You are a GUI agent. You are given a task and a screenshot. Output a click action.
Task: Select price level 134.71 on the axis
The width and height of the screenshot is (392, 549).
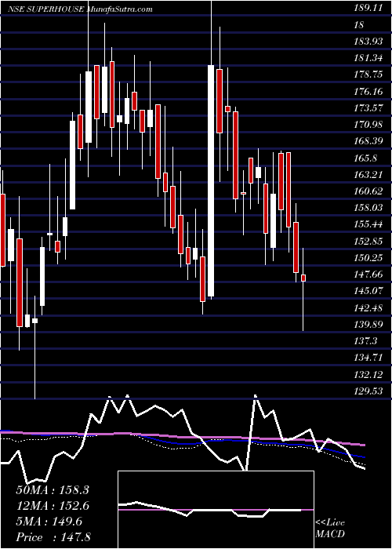coord(368,358)
